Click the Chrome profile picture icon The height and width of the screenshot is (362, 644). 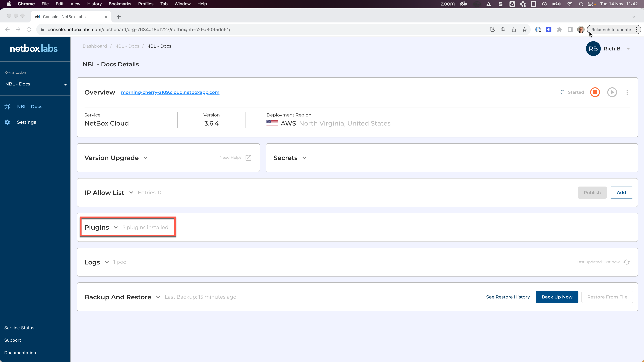point(581,29)
